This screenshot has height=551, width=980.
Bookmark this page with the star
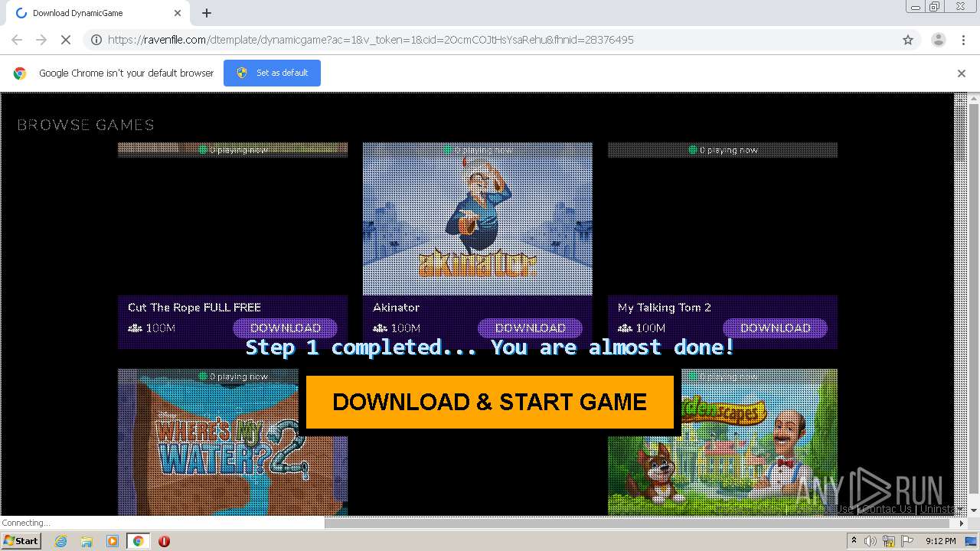coord(908,40)
